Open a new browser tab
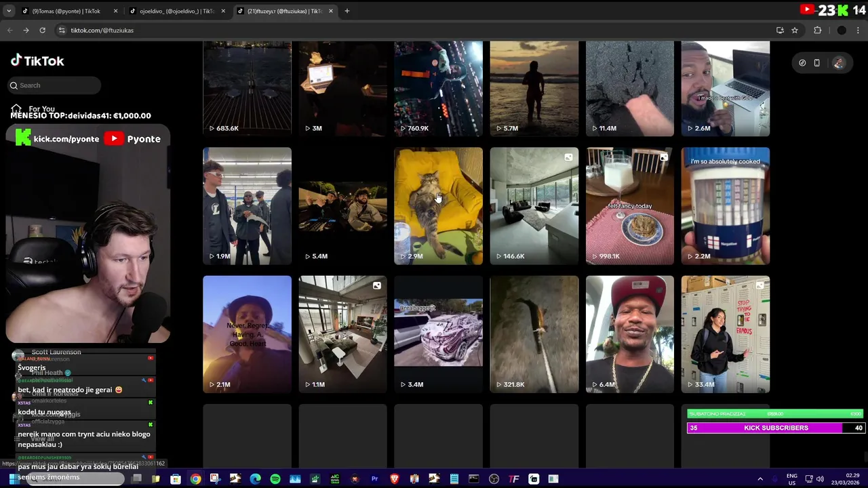Screen dimensions: 868x488 click(x=347, y=11)
